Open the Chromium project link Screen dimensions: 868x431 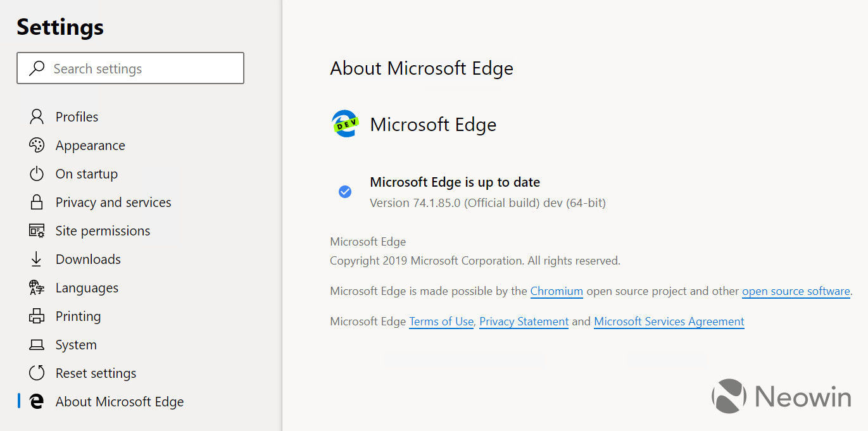[556, 291]
